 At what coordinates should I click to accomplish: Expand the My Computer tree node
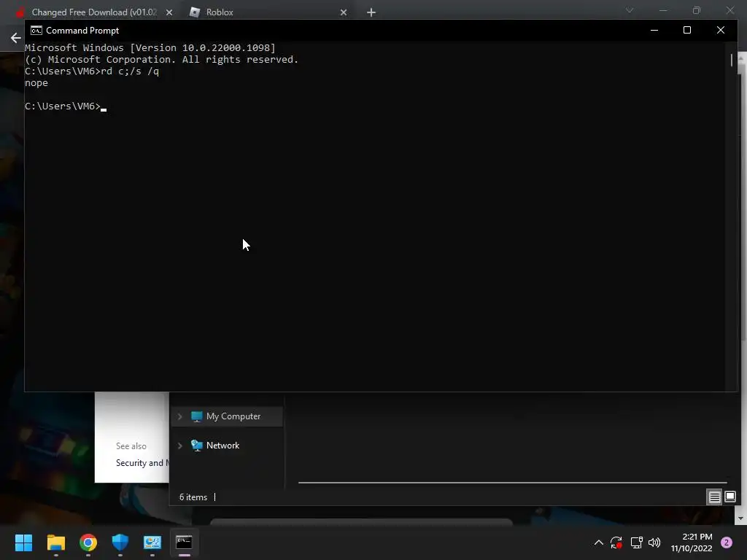point(179,416)
